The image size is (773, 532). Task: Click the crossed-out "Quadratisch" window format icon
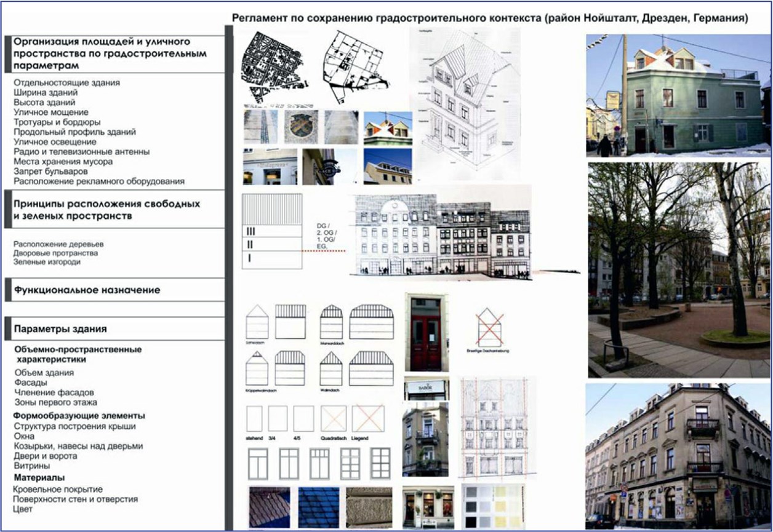334,419
